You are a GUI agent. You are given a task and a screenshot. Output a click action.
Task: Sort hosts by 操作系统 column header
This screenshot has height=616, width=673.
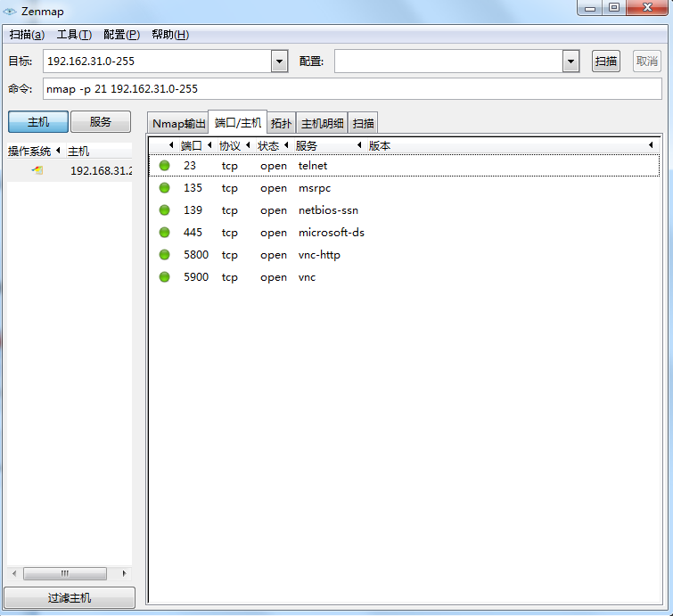click(x=29, y=151)
